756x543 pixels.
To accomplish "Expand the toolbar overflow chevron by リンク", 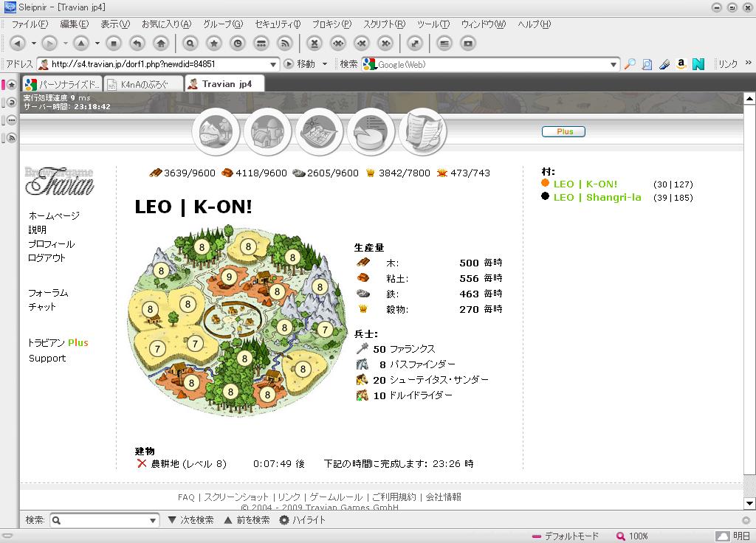I will coord(748,63).
